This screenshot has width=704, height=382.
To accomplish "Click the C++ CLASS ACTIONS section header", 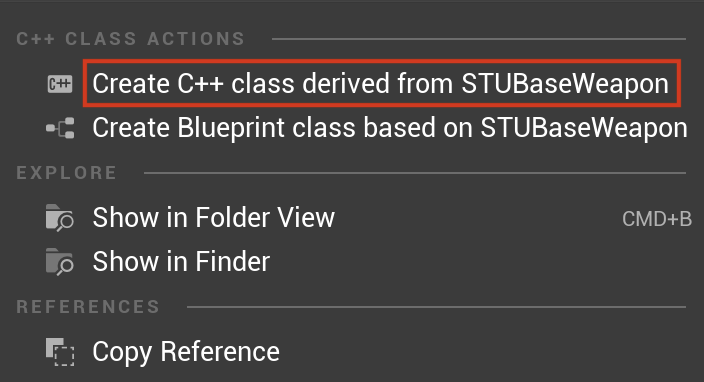I will click(x=131, y=39).
